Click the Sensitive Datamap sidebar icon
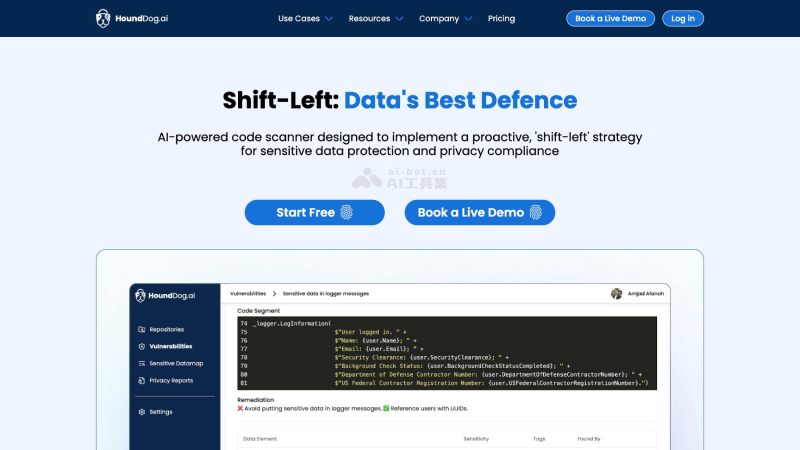 142,364
